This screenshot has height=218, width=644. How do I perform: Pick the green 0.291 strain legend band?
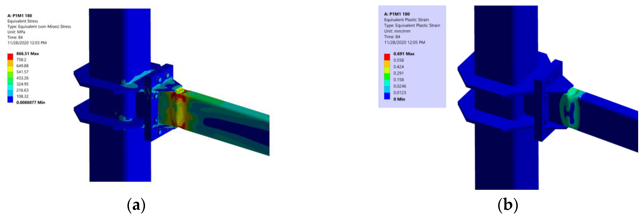(x=387, y=76)
